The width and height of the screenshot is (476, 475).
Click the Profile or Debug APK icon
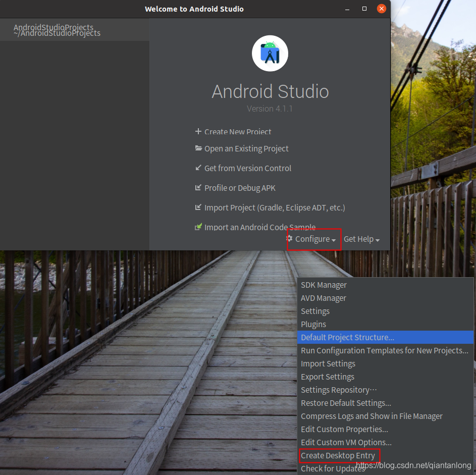click(198, 188)
